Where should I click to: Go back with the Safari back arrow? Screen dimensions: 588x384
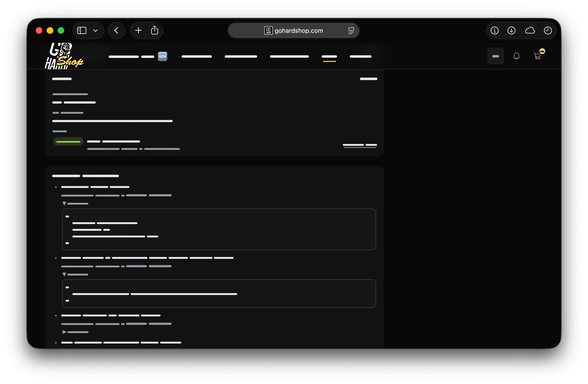116,31
